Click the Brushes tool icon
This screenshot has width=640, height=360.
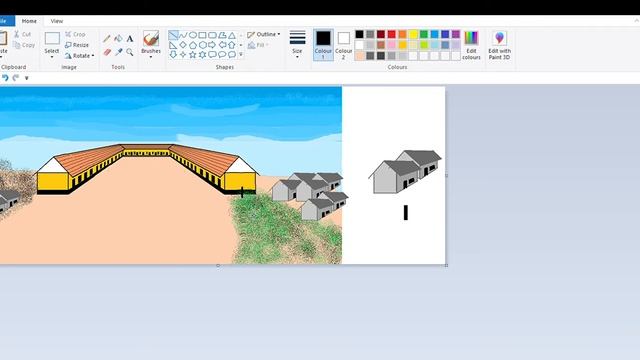[151, 39]
